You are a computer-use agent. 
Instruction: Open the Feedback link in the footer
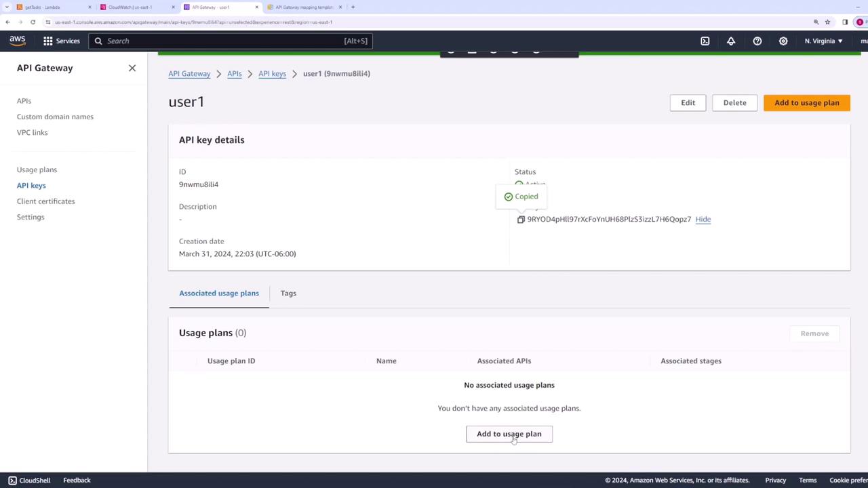77,481
